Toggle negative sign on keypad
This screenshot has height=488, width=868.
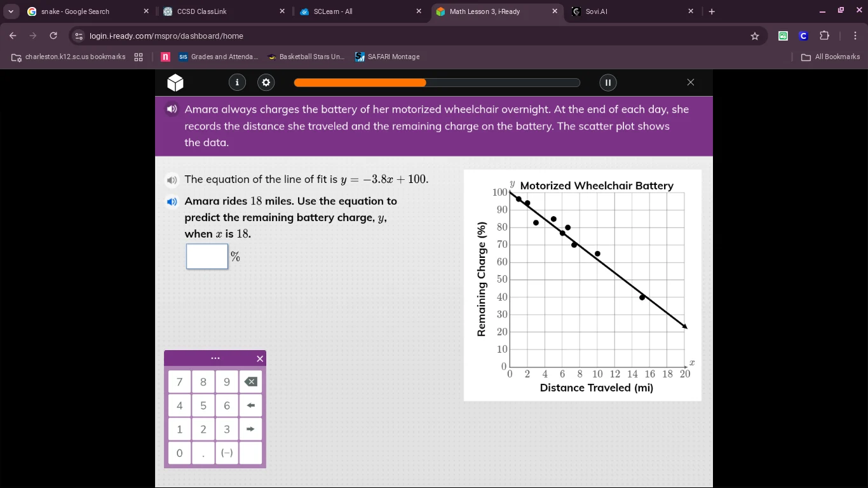pos(227,453)
